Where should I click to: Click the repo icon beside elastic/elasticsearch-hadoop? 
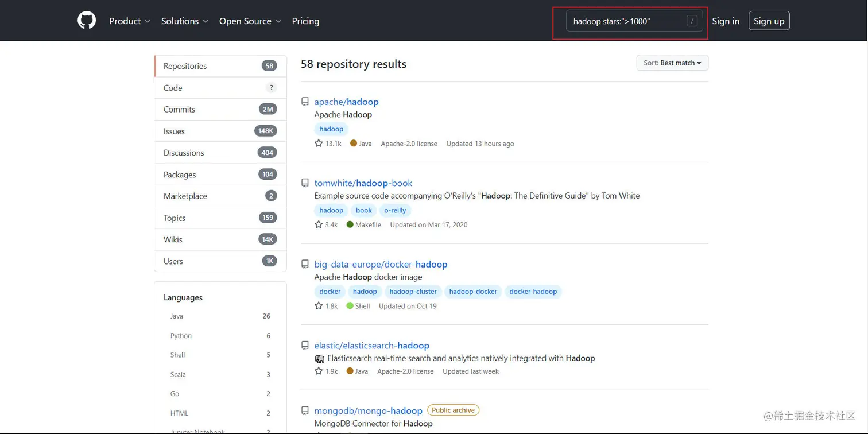click(305, 346)
